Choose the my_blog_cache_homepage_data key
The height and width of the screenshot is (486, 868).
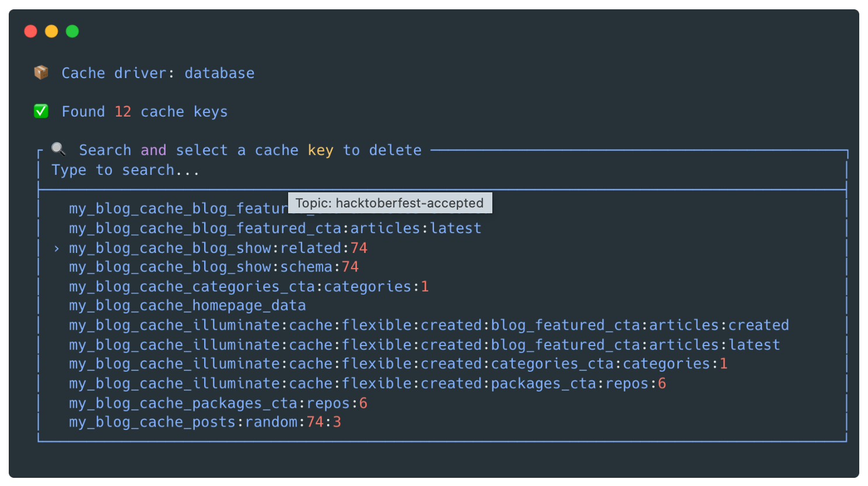pos(187,306)
